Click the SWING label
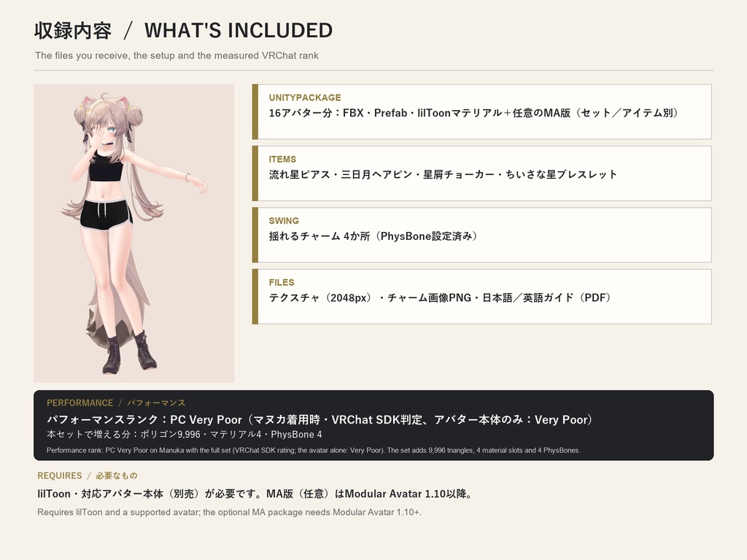 [x=284, y=221]
